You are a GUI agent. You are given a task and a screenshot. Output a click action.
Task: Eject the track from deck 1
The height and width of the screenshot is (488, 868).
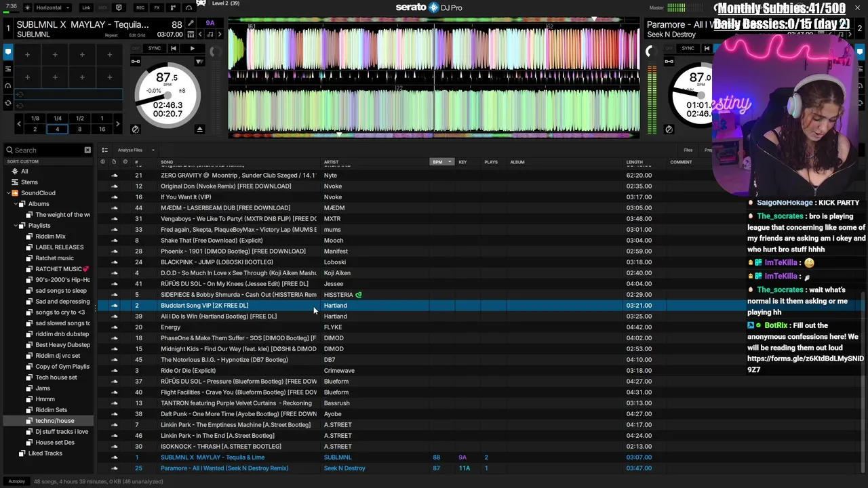pyautogui.click(x=199, y=129)
